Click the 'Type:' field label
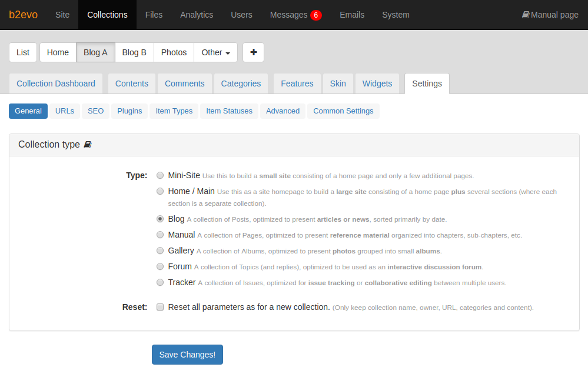This screenshot has height=374, width=588. click(x=137, y=175)
